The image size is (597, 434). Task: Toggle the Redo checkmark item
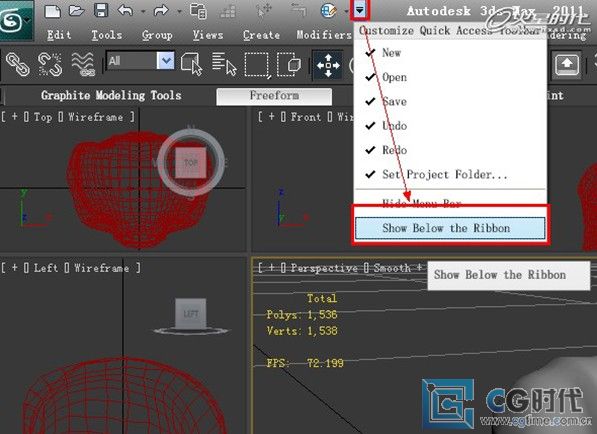pyautogui.click(x=450, y=150)
